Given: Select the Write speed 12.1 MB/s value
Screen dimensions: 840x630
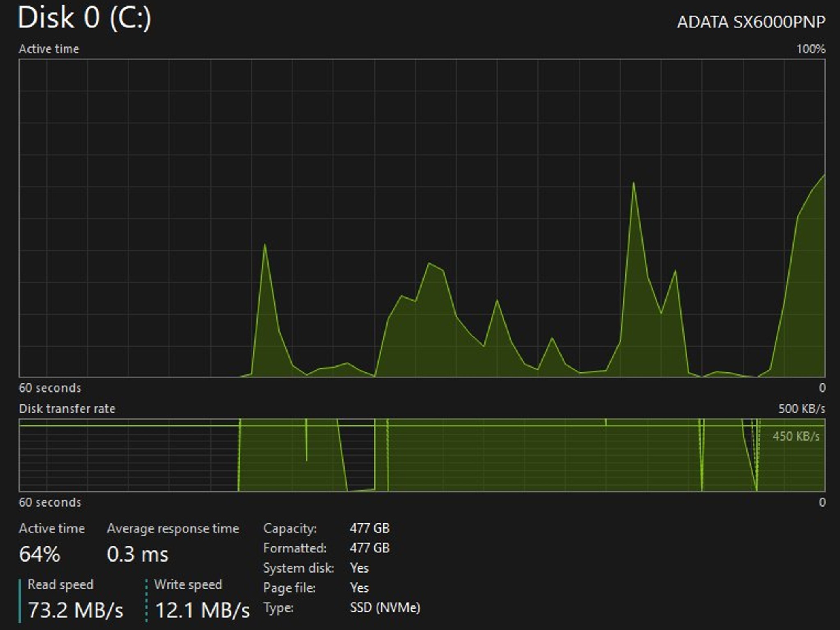Looking at the screenshot, I should point(202,610).
